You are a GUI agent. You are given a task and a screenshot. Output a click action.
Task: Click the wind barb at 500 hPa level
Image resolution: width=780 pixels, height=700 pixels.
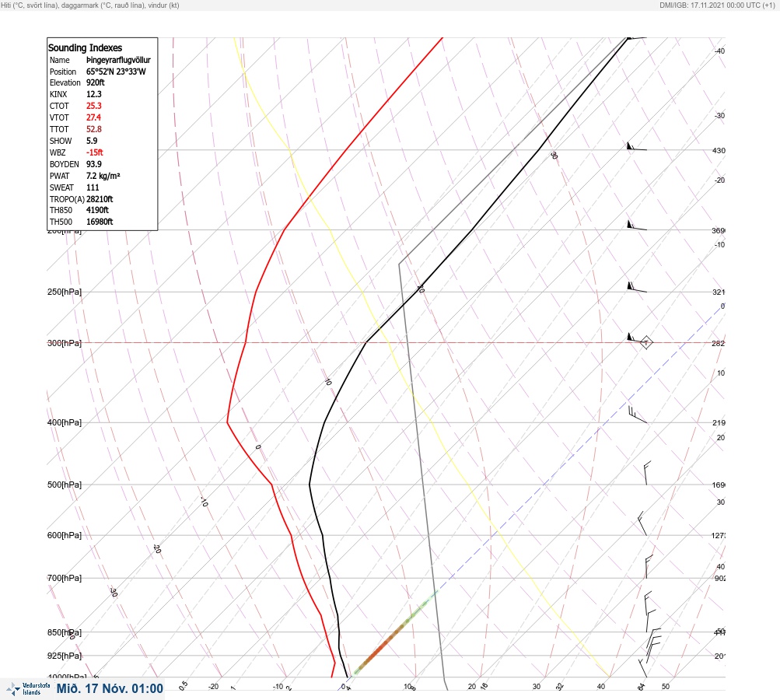647,473
